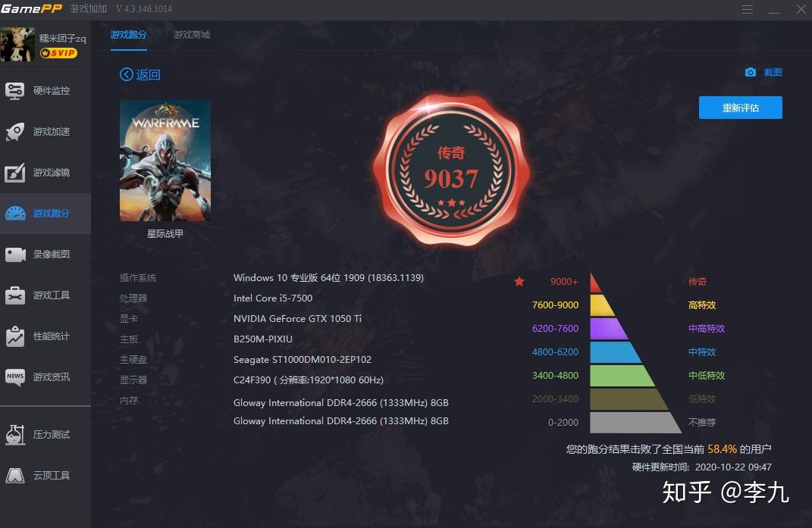Click the gray 不推荐 pyramid tier
Image resolution: width=812 pixels, height=528 pixels.
(x=635, y=423)
